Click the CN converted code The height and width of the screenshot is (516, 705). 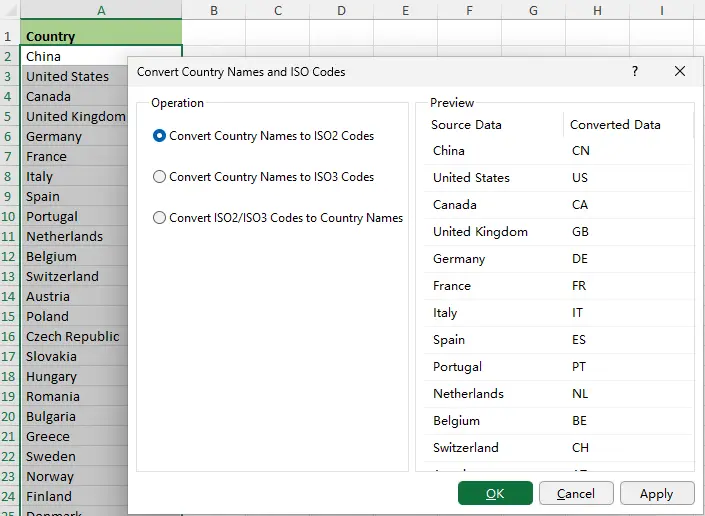click(580, 151)
